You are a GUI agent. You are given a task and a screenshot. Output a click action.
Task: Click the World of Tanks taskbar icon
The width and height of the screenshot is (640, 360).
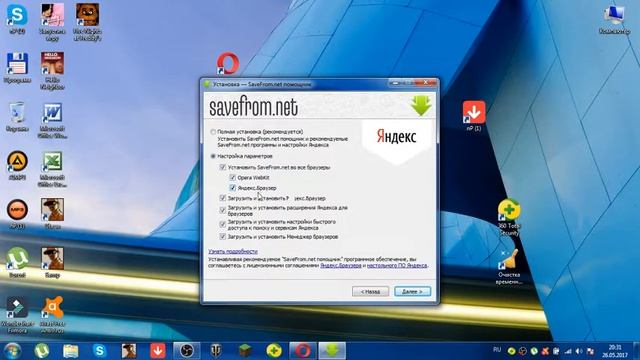coord(216,351)
